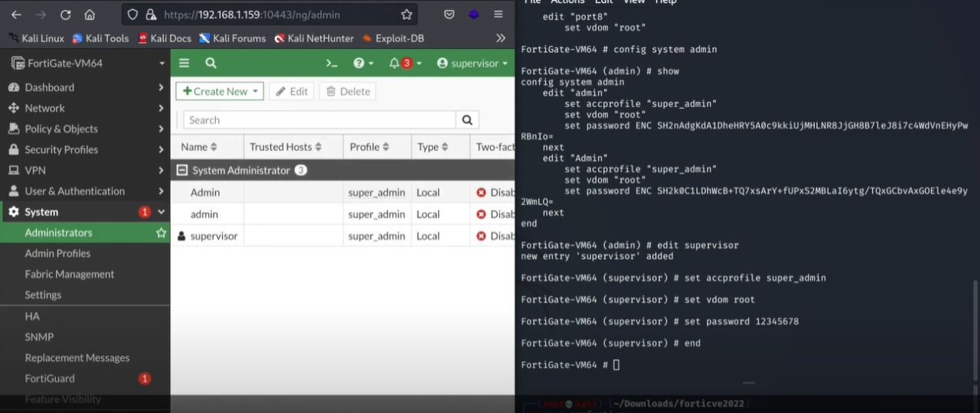Screen dimensions: 980x413
Task: Toggle the hamburger sidebar menu icon
Action: coord(185,63)
